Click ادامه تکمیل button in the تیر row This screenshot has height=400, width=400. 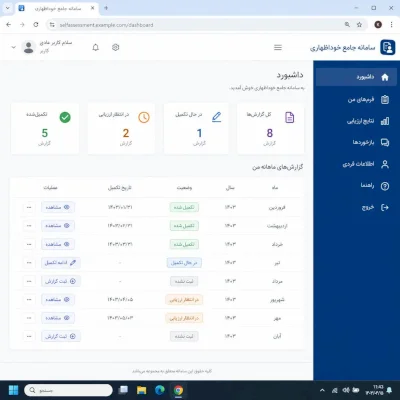(x=61, y=263)
